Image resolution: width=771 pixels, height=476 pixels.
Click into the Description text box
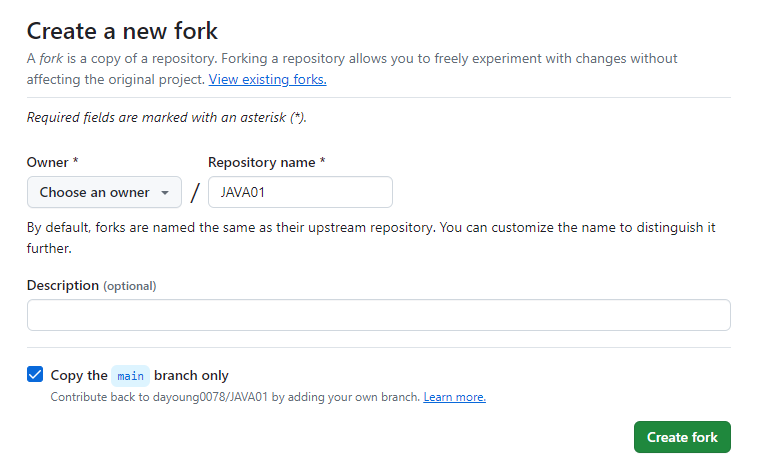(378, 315)
